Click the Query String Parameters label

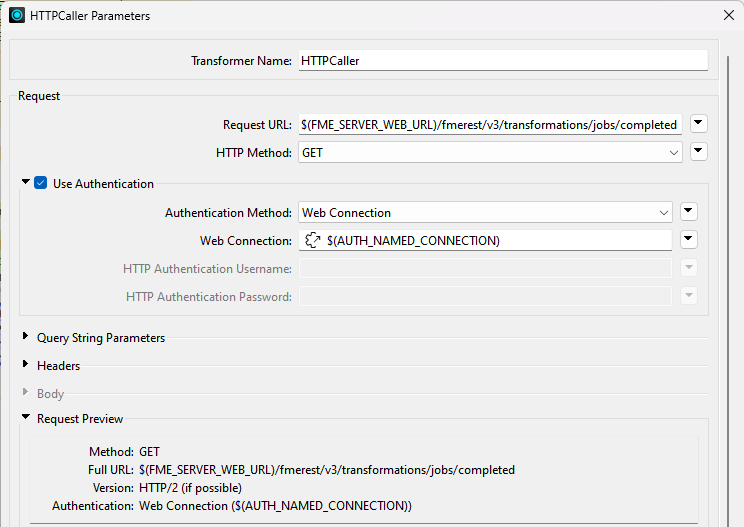pos(101,338)
